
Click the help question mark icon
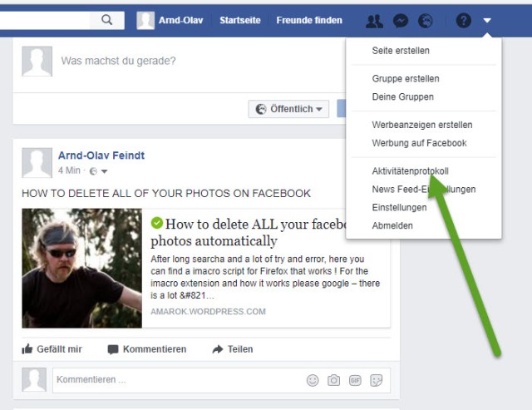[x=464, y=21]
